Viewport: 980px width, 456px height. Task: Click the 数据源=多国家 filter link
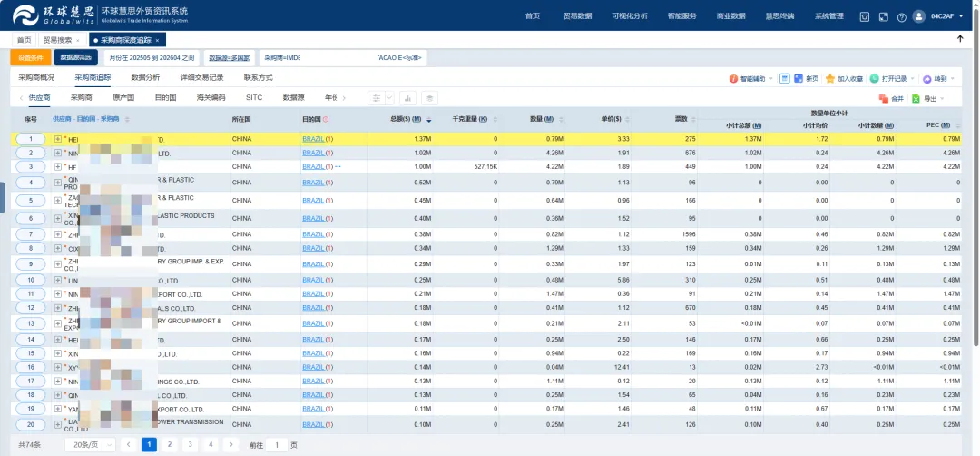[230, 57]
